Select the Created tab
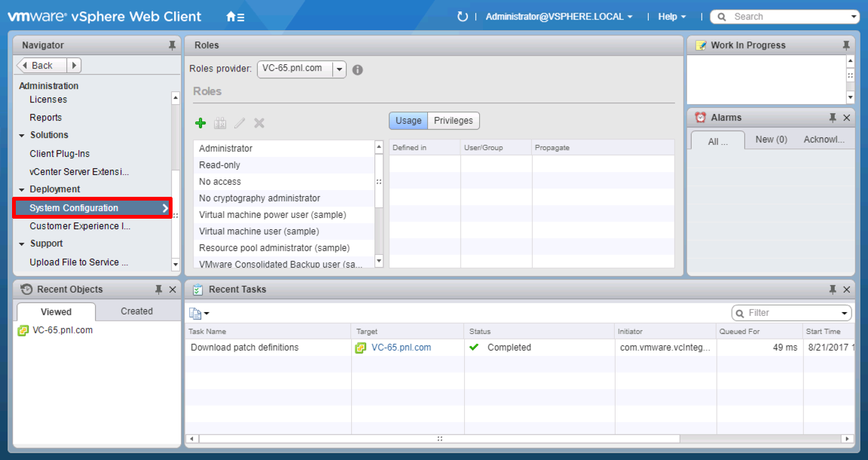Image resolution: width=868 pixels, height=460 pixels. [x=136, y=311]
